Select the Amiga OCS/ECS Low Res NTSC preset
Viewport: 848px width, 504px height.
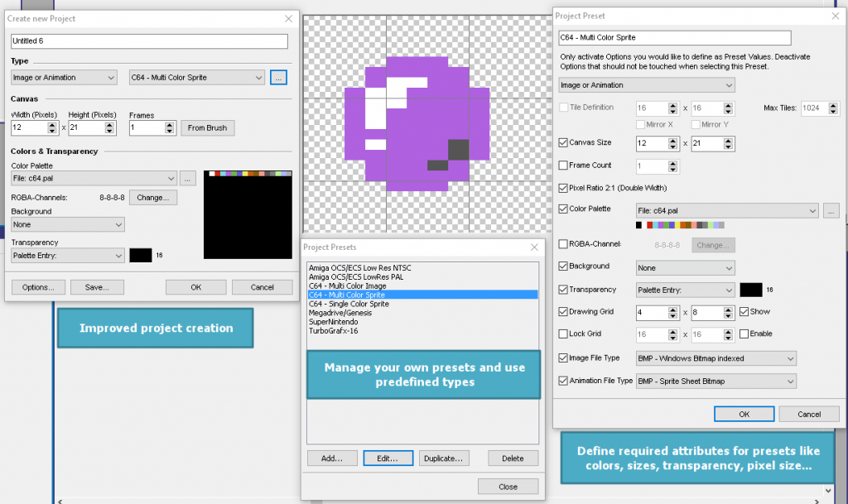[x=359, y=267]
